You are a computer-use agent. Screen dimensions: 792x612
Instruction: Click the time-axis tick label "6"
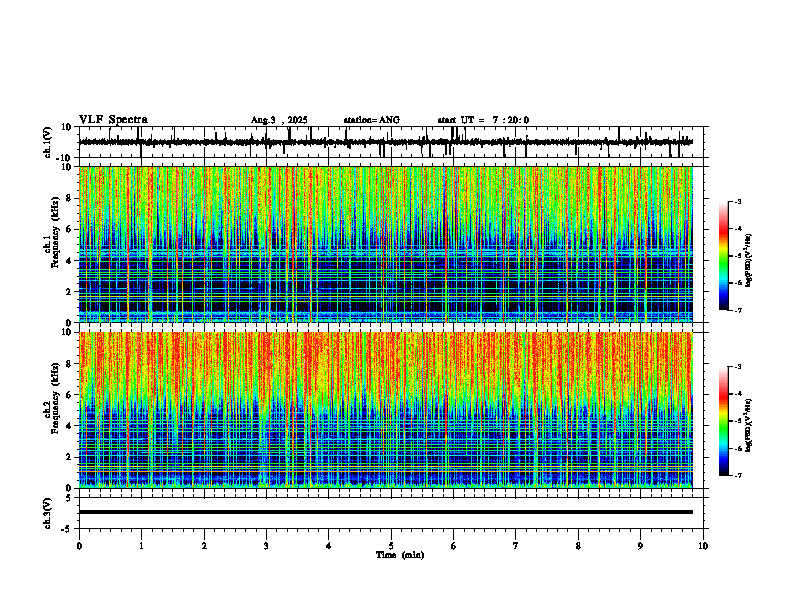pos(454,546)
